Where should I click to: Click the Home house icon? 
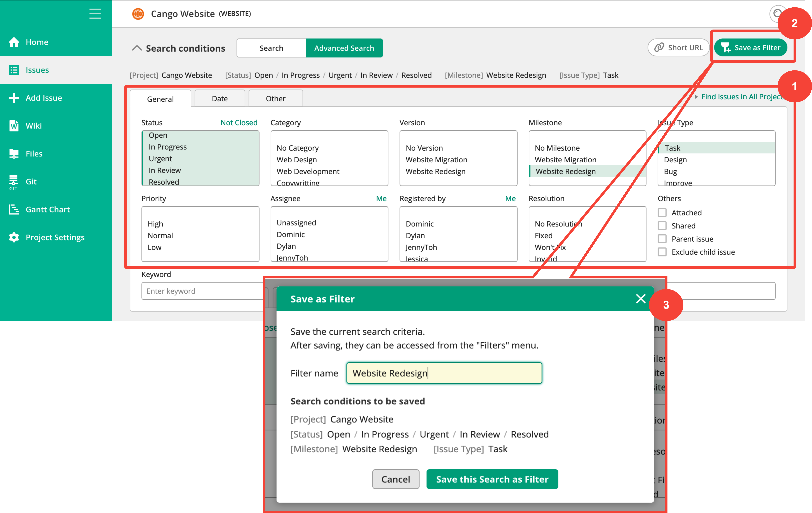(x=14, y=42)
